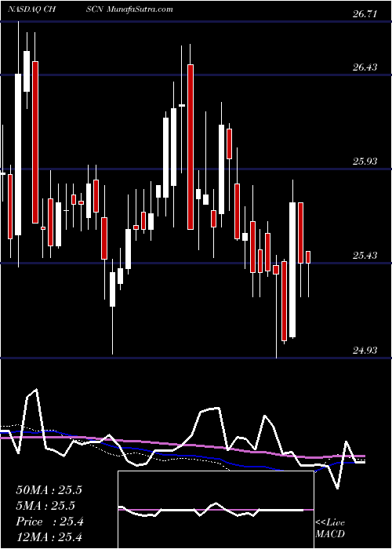Viewport: 392px width, 549px height.
Task: Click the 24.93 price level label
Action: tap(365, 350)
